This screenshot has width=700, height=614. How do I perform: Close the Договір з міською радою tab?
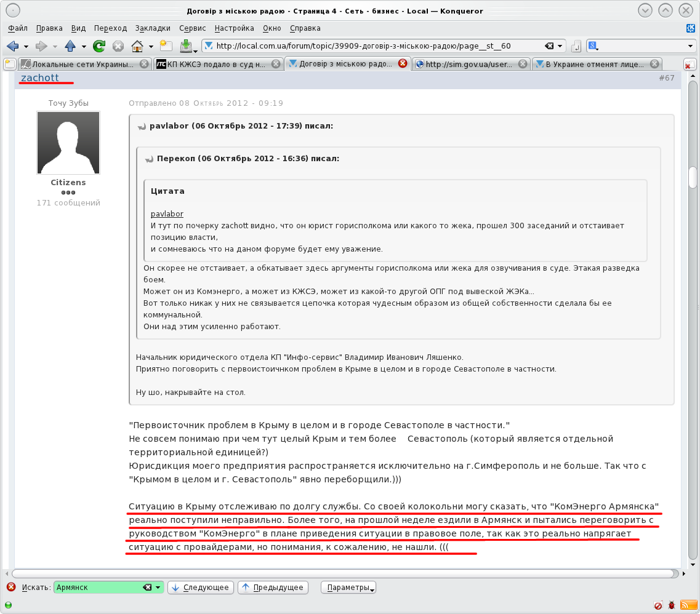pyautogui.click(x=403, y=63)
